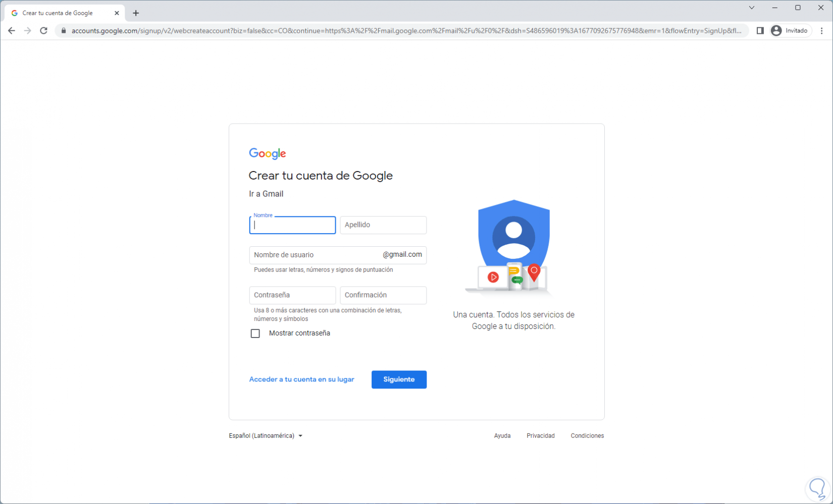
Task: Click the Nombre de usuario field
Action: pos(314,255)
